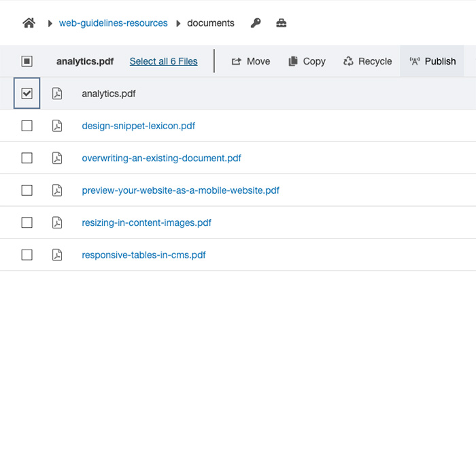Viewport: 476px width, 476px height.
Task: Click Recycle in the toolbar
Action: (x=367, y=61)
